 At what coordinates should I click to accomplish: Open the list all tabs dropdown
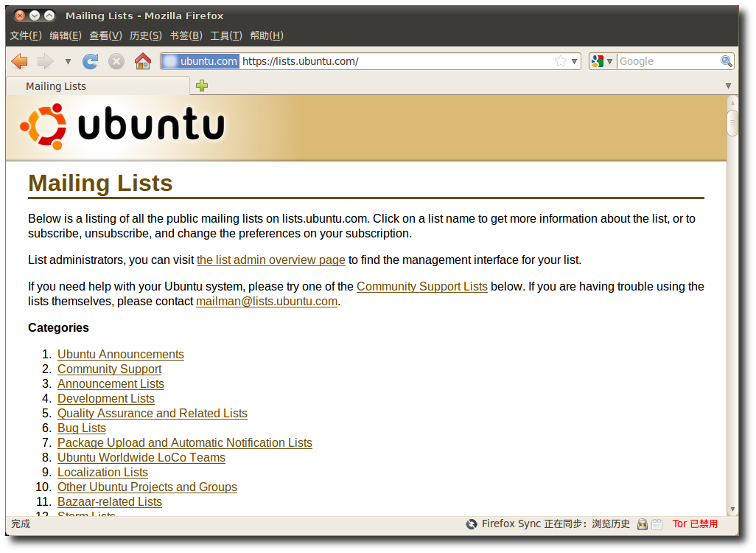pyautogui.click(x=728, y=86)
